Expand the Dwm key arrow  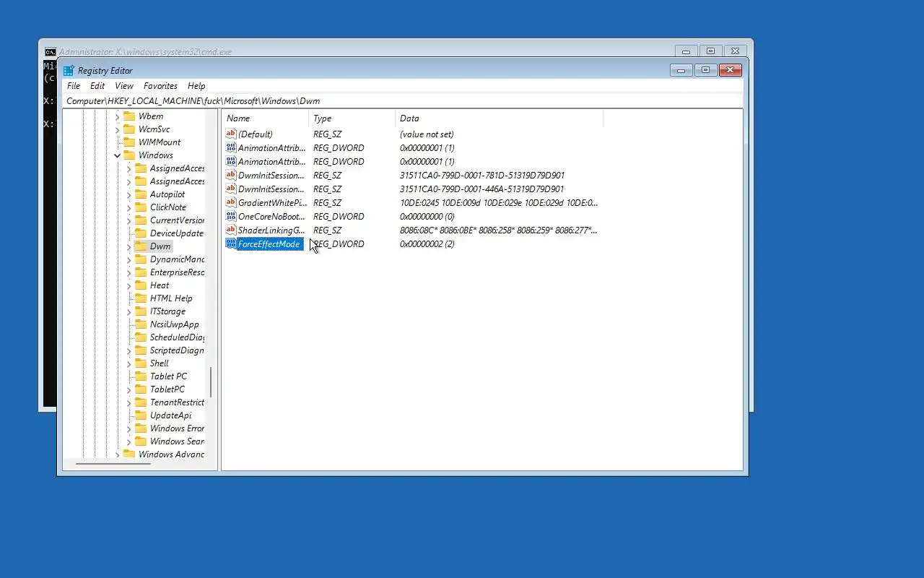click(x=129, y=246)
